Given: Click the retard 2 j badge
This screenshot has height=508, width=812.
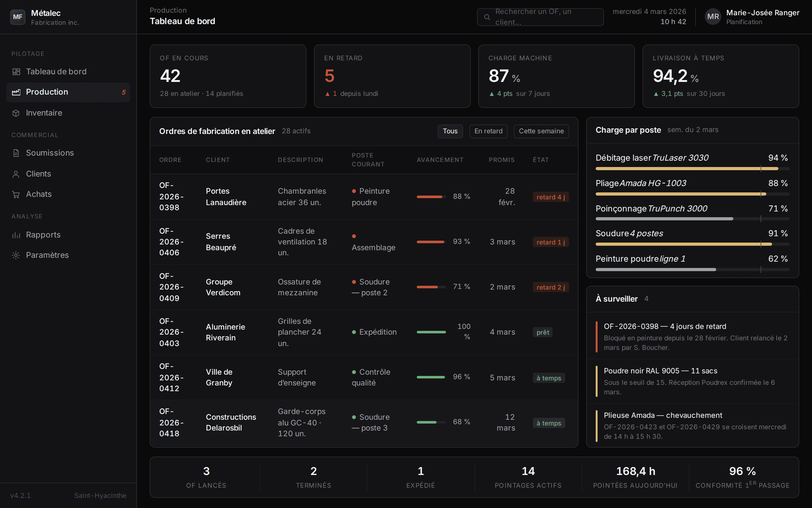Looking at the screenshot, I should [x=550, y=287].
